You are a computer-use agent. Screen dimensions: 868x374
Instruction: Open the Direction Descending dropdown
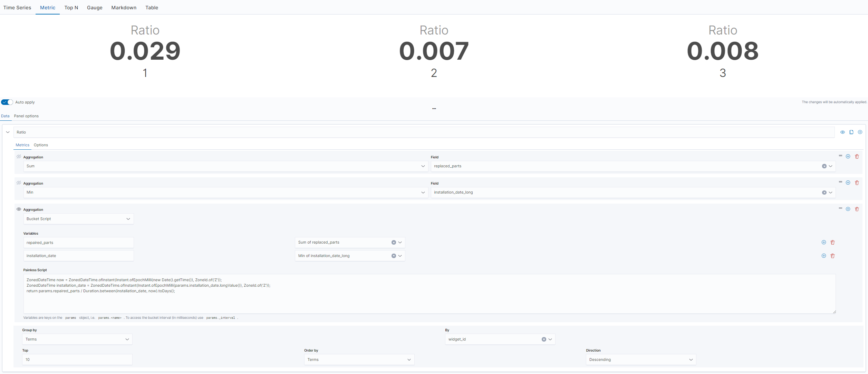640,360
